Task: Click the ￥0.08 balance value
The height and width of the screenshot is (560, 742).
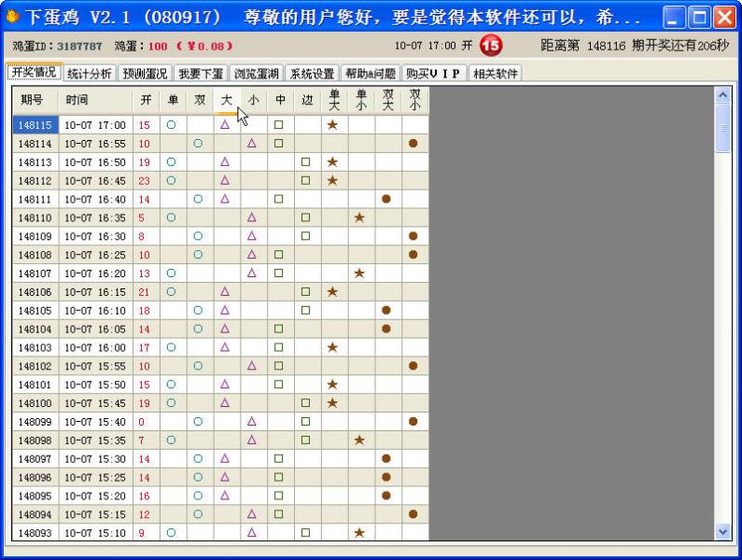Action: (x=204, y=46)
